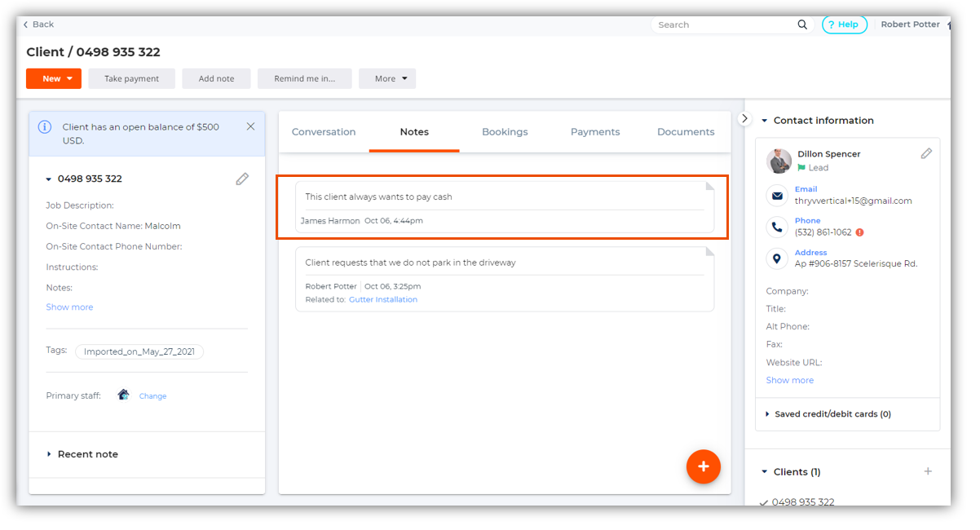Select client 0498 935 322 in Clients list

(x=802, y=501)
